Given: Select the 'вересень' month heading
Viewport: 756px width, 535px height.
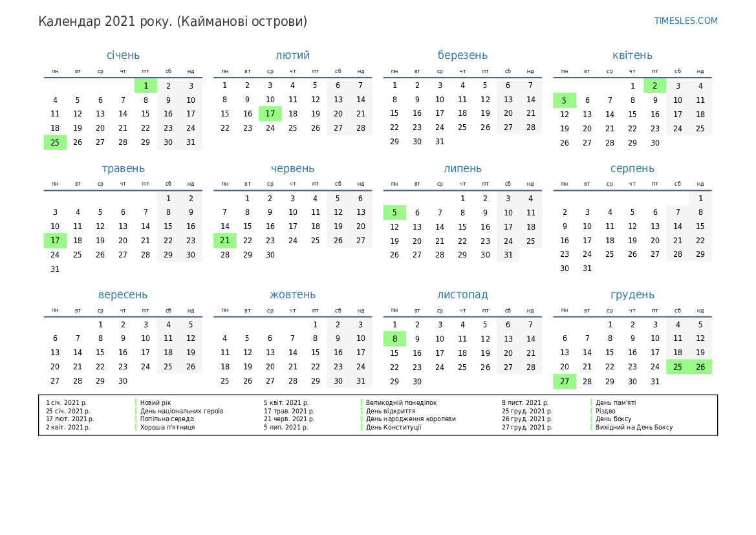Looking at the screenshot, I should (x=123, y=294).
